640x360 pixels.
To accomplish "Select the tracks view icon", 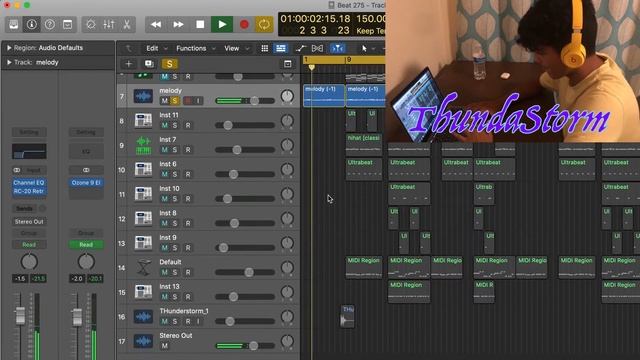I will click(x=281, y=49).
